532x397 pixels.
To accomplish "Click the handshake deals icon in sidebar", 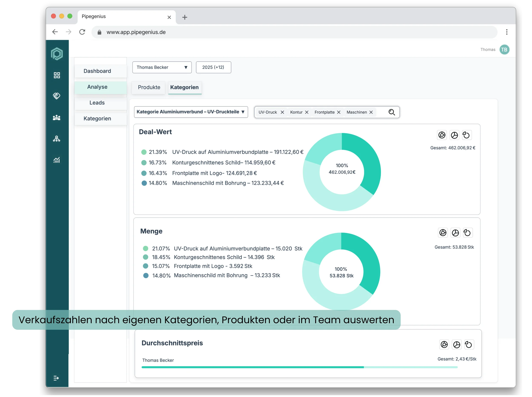I will 57,96.
